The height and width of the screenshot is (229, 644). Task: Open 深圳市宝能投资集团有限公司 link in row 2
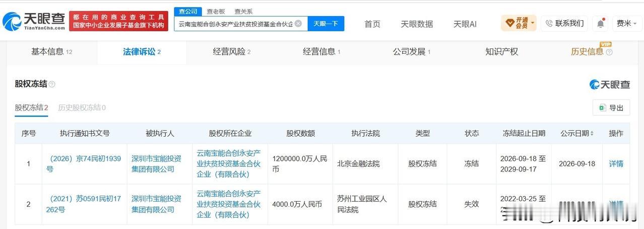pos(156,204)
